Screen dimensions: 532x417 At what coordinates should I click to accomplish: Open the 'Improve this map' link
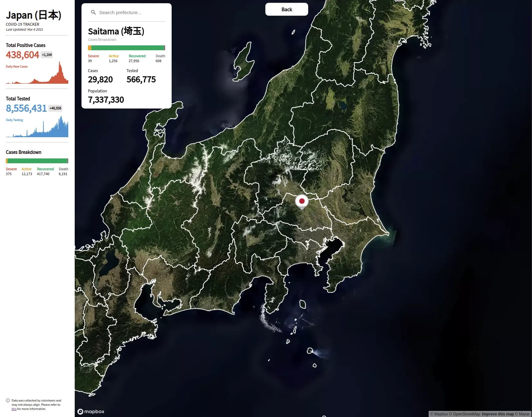point(498,414)
